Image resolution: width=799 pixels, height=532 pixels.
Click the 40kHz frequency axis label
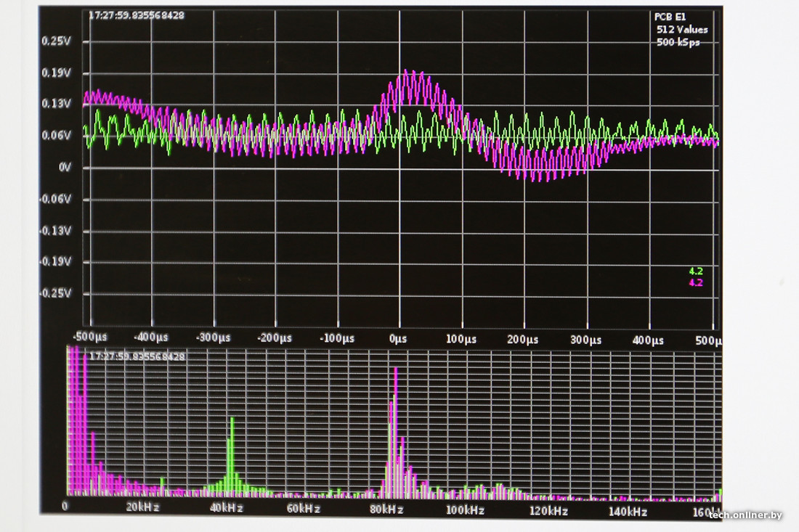point(225,510)
